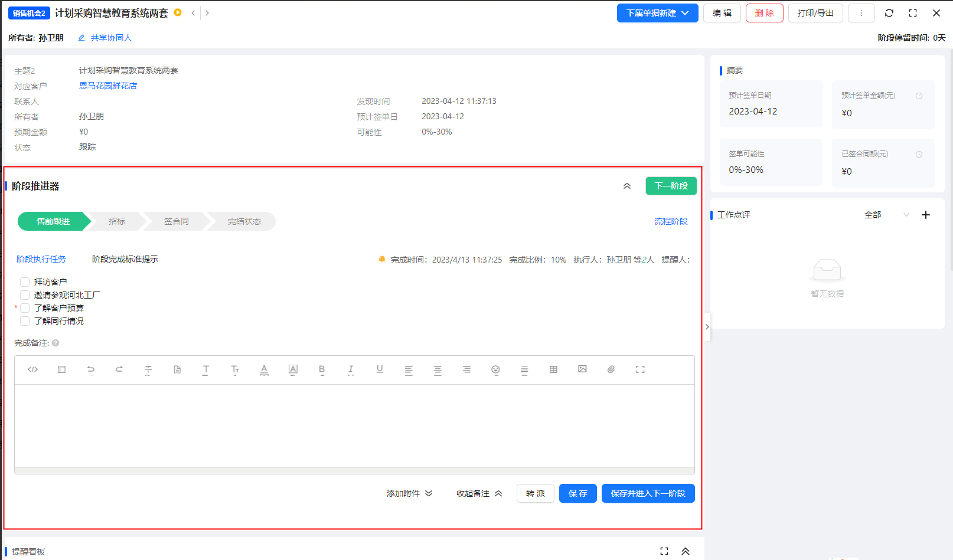Screen dimensions: 953x560
Task: Align text right in editor
Action: tap(466, 369)
